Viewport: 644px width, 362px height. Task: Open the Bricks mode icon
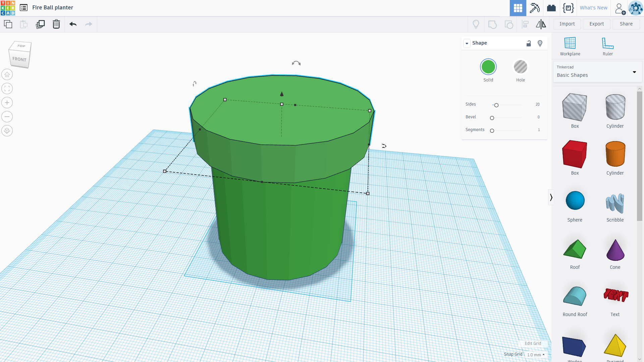point(551,8)
